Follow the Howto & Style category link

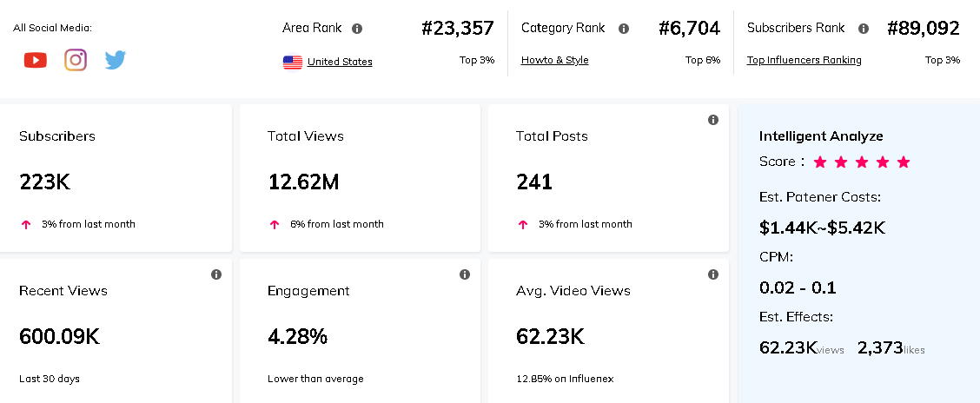click(x=554, y=60)
